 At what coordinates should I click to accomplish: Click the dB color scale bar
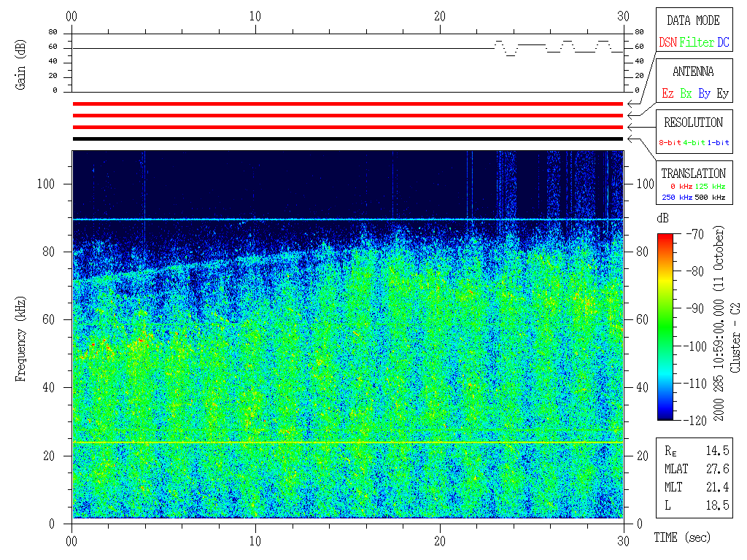(665, 326)
